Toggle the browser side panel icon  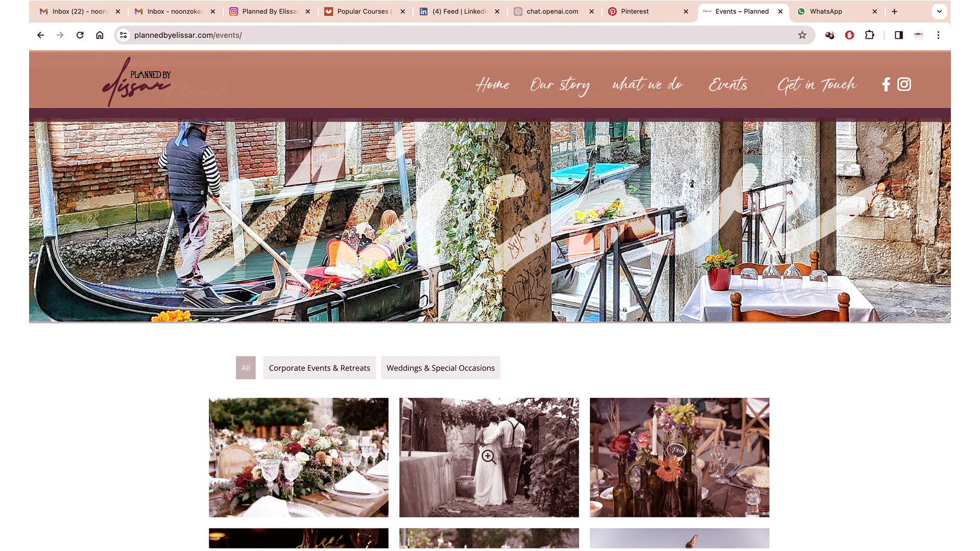click(x=898, y=35)
